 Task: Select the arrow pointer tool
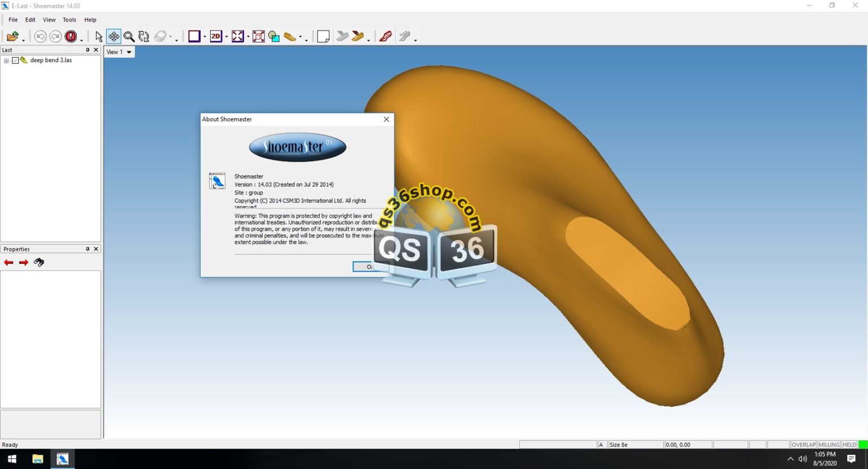point(99,37)
